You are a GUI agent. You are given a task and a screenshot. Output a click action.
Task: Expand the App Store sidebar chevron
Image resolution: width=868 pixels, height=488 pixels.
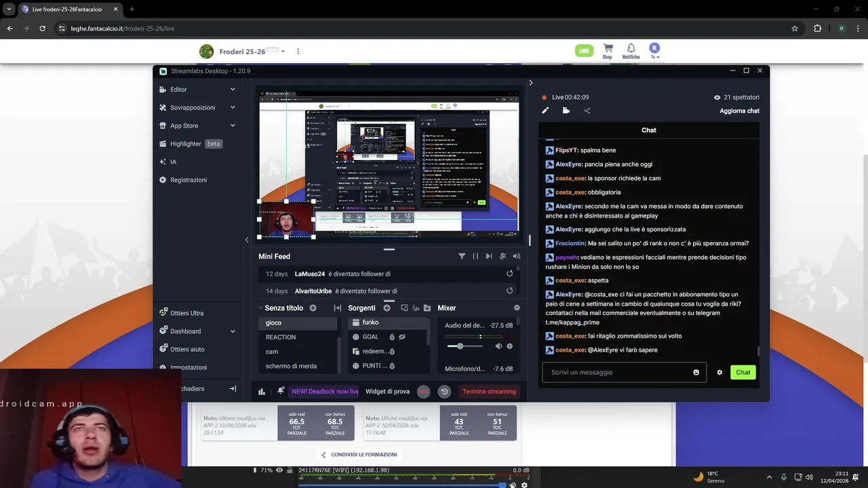tap(233, 125)
